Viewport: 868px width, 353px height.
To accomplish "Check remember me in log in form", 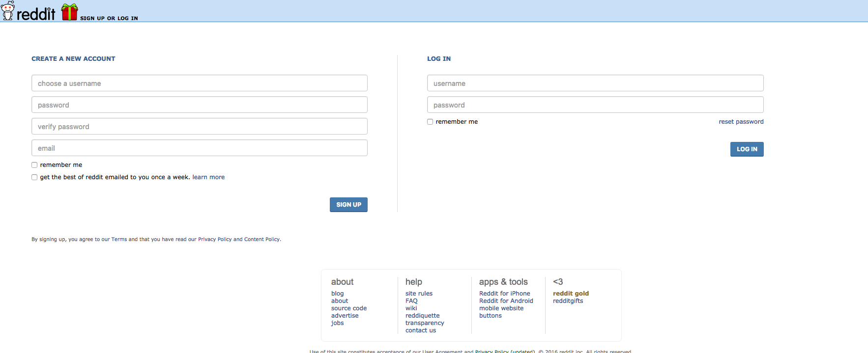I will 430,122.
